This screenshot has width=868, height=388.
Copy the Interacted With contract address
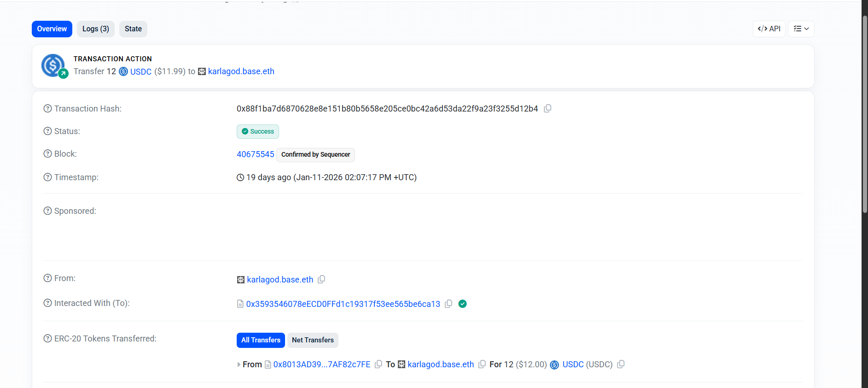tap(449, 304)
